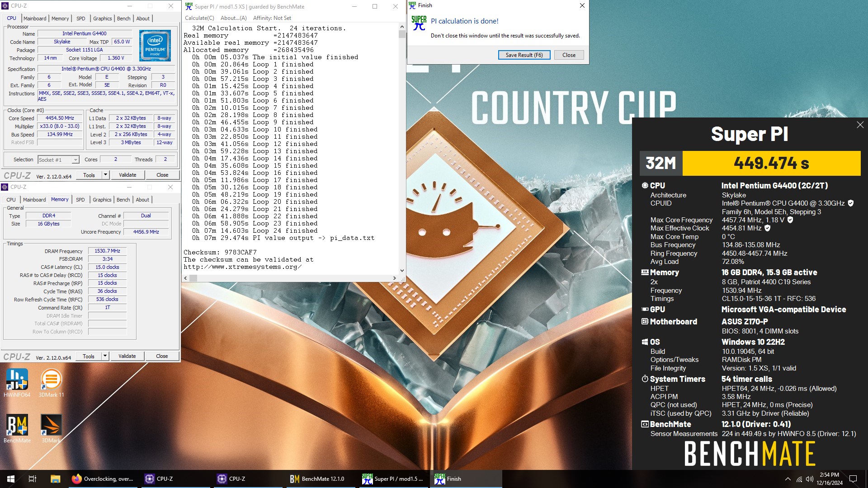Open the Graphics tab in top CPU-Z
Image resolution: width=868 pixels, height=488 pixels.
pyautogui.click(x=103, y=19)
